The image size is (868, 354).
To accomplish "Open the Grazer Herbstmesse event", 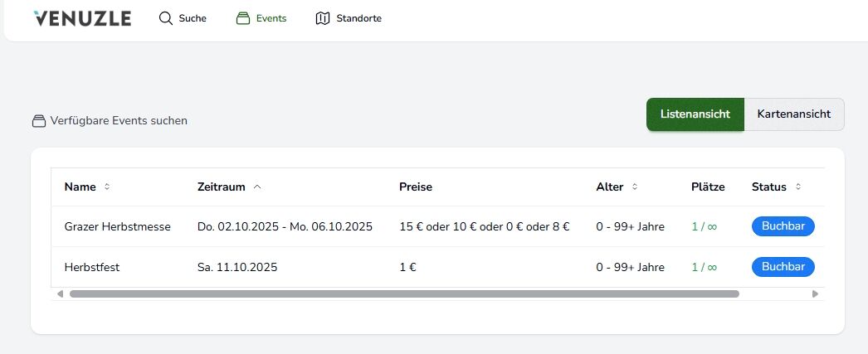I will (x=117, y=226).
